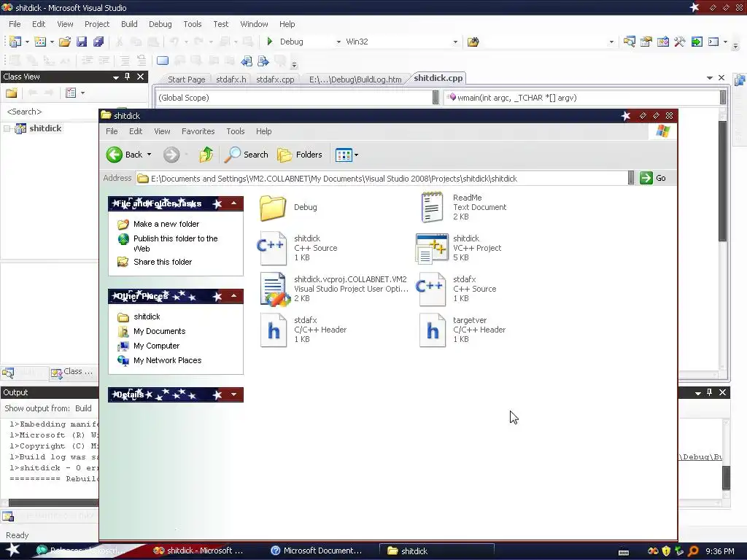
Task: Click Publish this folder to the Web
Action: (x=175, y=244)
